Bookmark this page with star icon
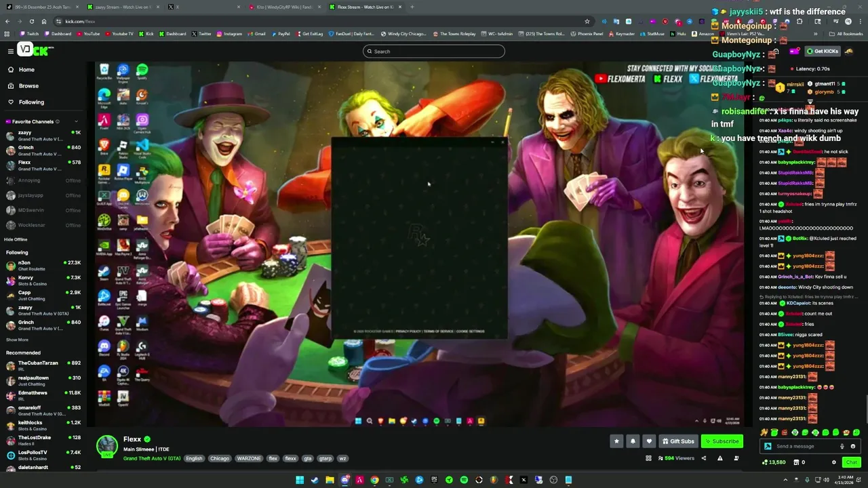This screenshot has height=488, width=868. pyautogui.click(x=587, y=21)
